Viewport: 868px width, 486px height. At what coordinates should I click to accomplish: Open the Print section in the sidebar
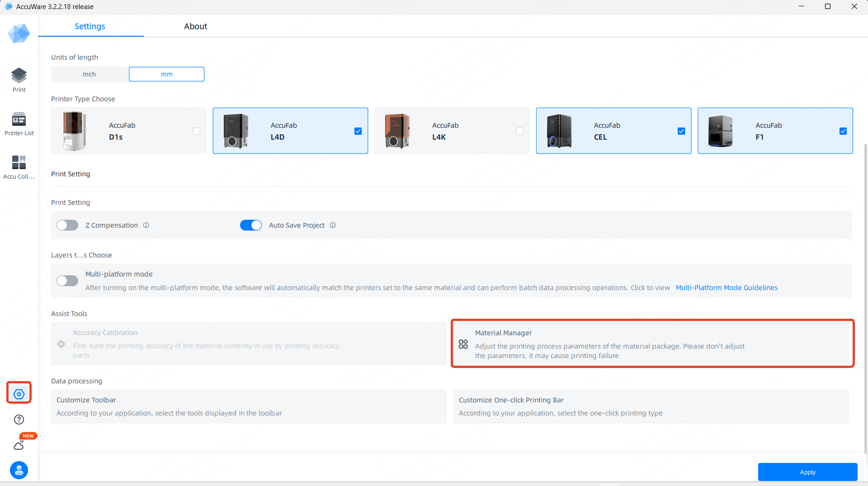coord(19,80)
